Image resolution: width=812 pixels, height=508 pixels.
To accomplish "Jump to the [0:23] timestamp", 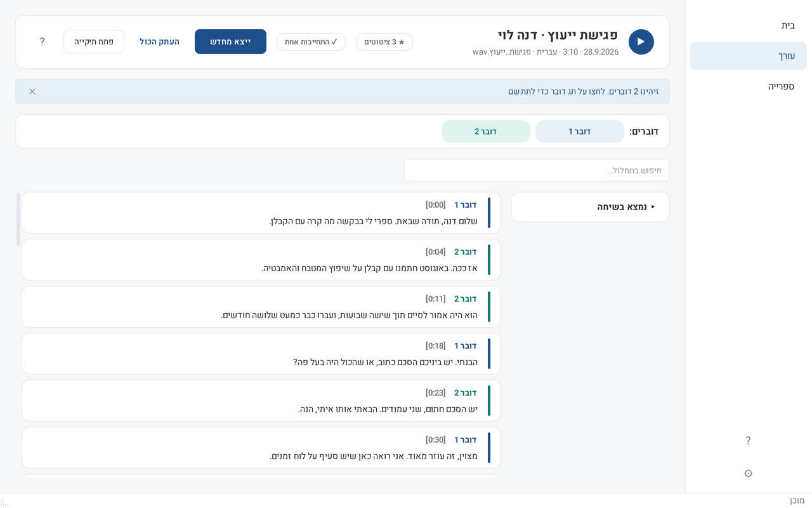I will (x=436, y=393).
